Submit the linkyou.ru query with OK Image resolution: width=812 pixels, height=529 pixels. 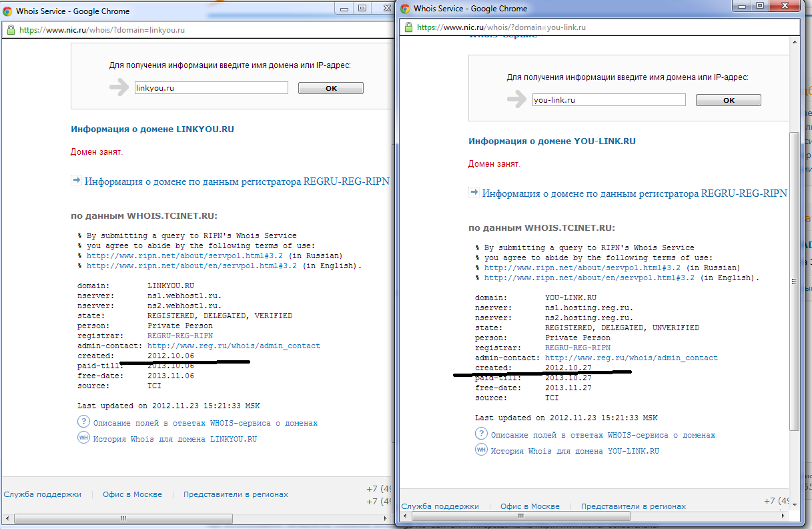point(331,88)
